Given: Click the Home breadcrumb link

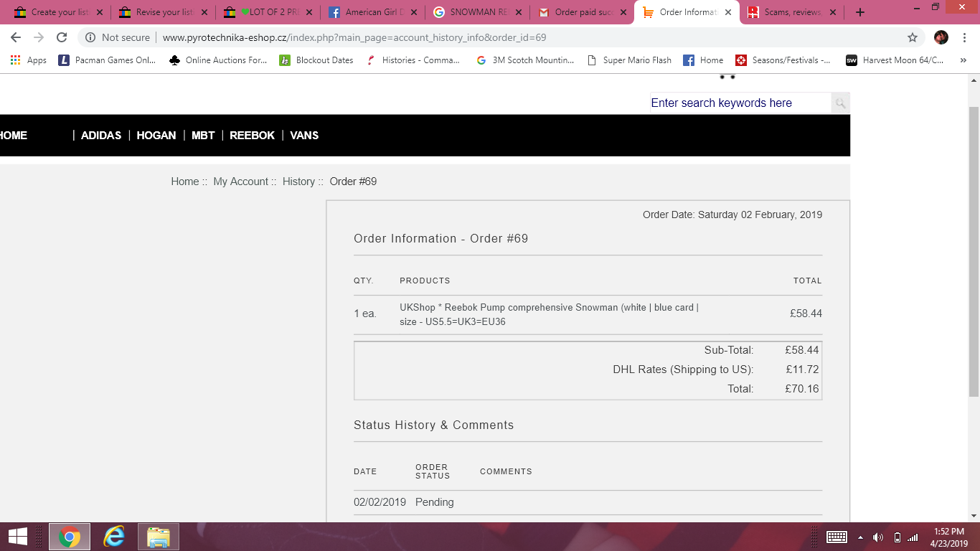Looking at the screenshot, I should tap(184, 182).
